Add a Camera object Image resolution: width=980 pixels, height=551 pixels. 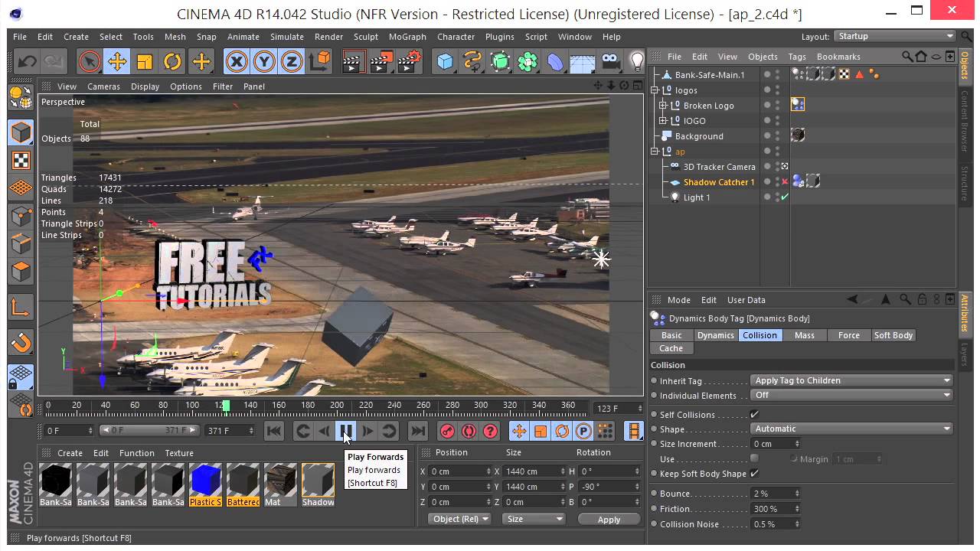coord(610,61)
